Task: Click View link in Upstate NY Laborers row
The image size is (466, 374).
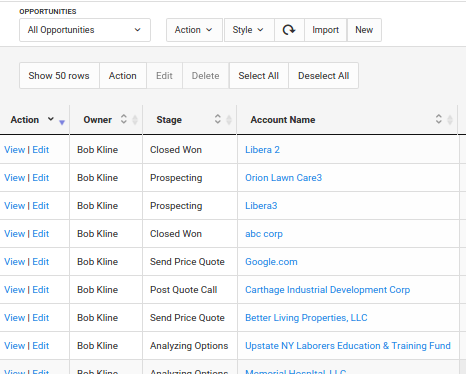Action: tap(15, 346)
